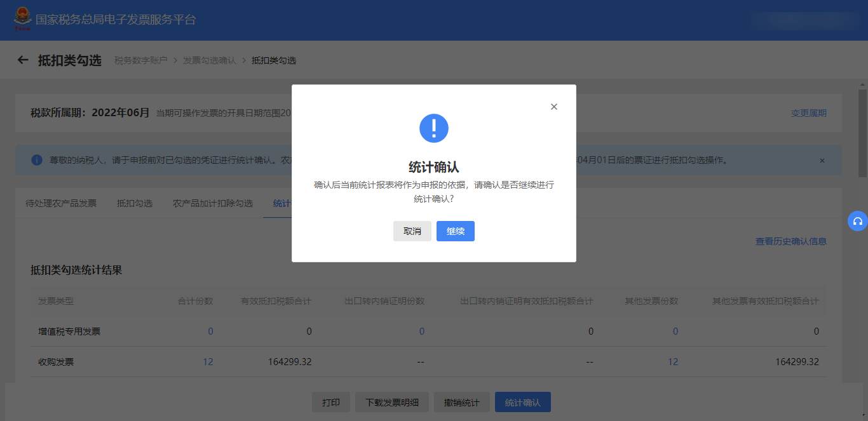The width and height of the screenshot is (868, 421).
Task: Switch to 待处理农产品发票 tab
Action: click(x=61, y=203)
